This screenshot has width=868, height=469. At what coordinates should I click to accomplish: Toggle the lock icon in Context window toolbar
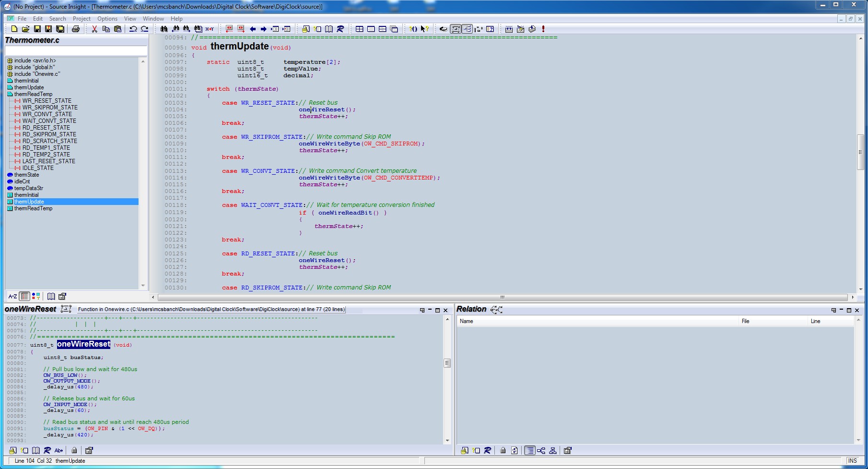point(74,450)
